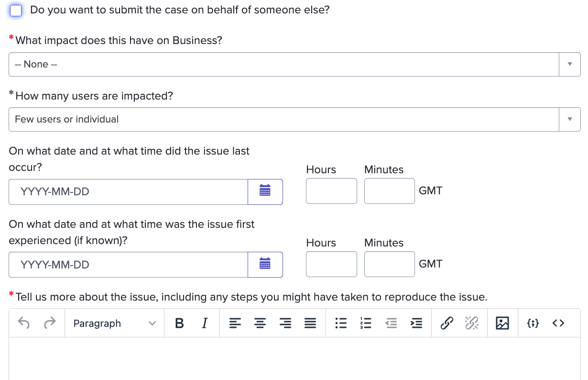Toggle italic text formatting

pyautogui.click(x=205, y=324)
